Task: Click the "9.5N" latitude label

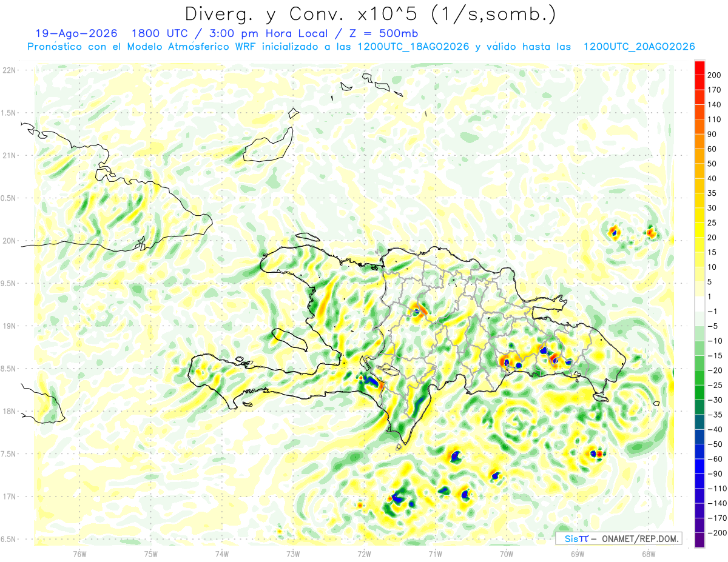Action: [8, 283]
